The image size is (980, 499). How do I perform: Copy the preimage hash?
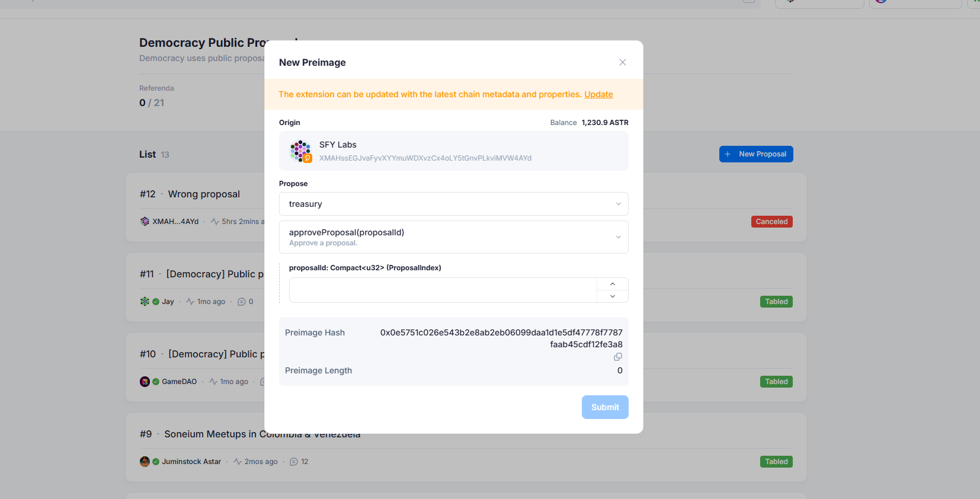tap(617, 357)
